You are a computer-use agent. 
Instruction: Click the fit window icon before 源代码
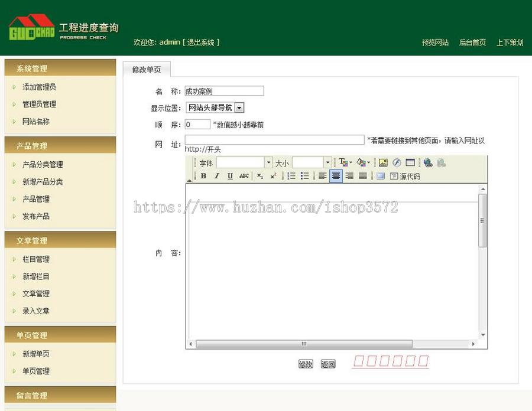[x=380, y=176]
